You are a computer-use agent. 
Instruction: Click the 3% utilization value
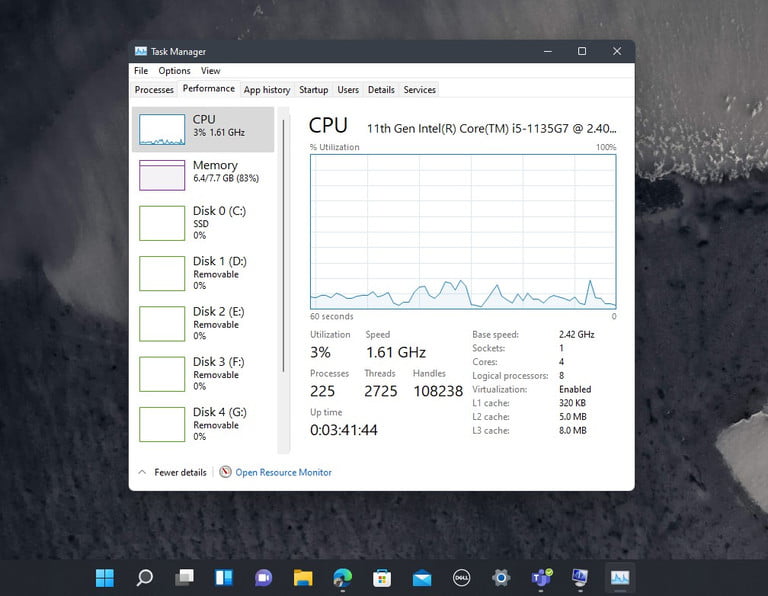[320, 352]
